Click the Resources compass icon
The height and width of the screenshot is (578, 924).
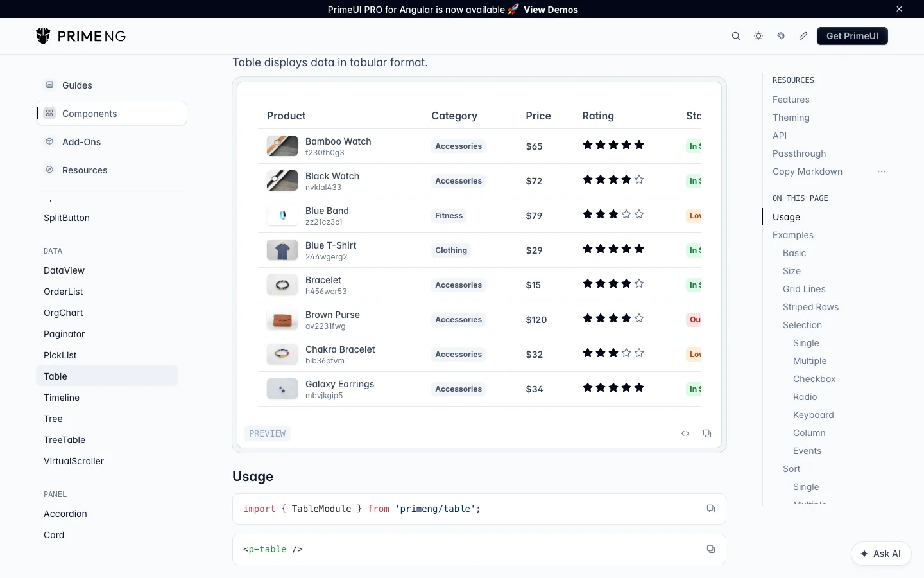[49, 170]
